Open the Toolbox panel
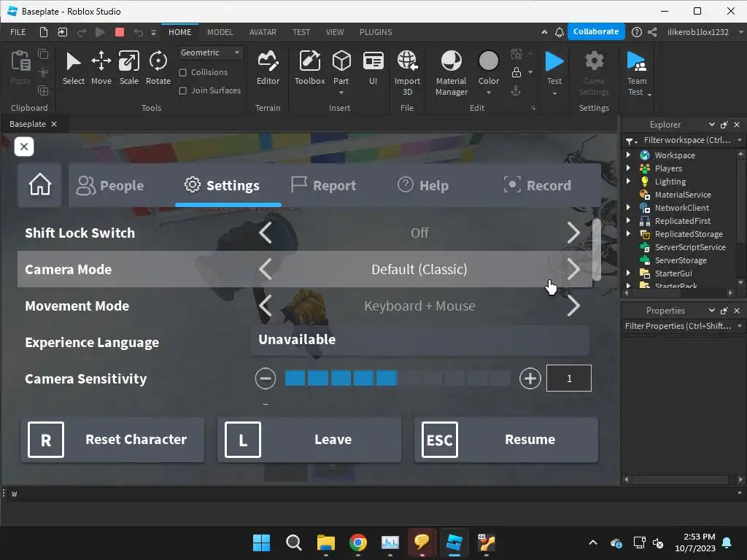The image size is (747, 560). coord(309,68)
